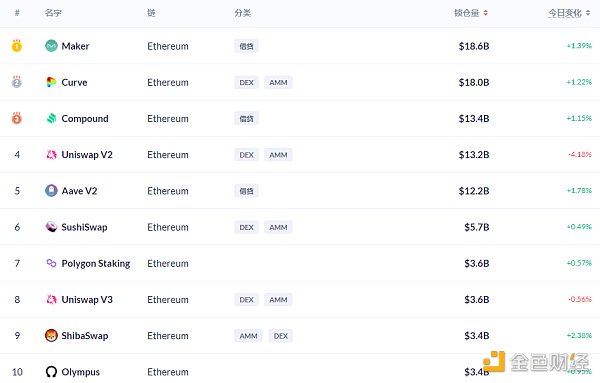Image resolution: width=600 pixels, height=383 pixels.
Task: Click the SushiSwap logo icon
Action: click(x=51, y=227)
